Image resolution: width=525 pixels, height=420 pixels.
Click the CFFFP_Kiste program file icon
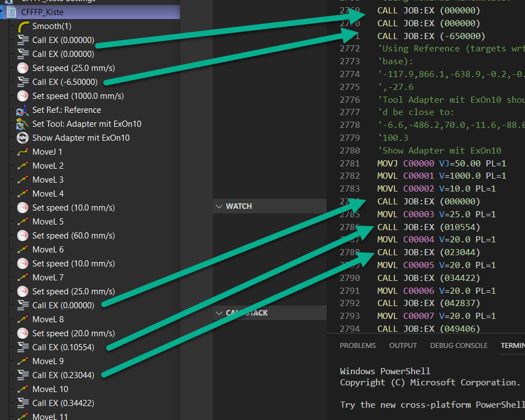pyautogui.click(x=12, y=12)
